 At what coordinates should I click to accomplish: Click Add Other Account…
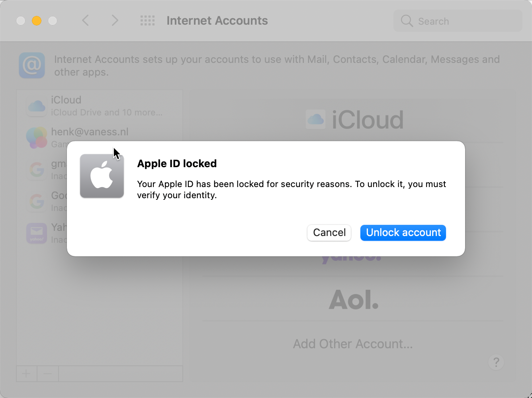coord(353,344)
